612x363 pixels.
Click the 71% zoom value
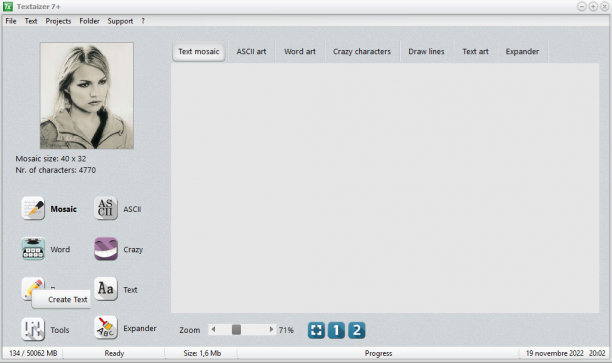286,330
